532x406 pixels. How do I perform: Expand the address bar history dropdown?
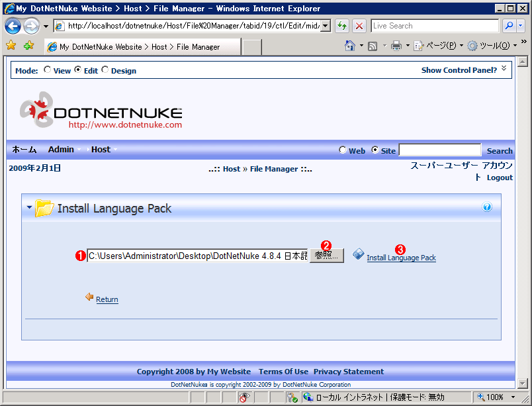(326, 26)
